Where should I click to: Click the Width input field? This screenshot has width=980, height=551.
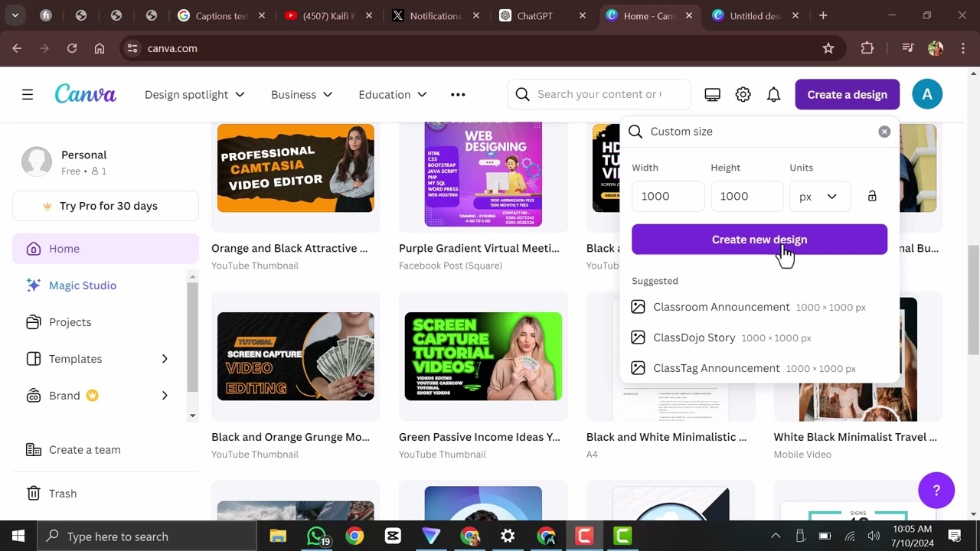pos(668,197)
